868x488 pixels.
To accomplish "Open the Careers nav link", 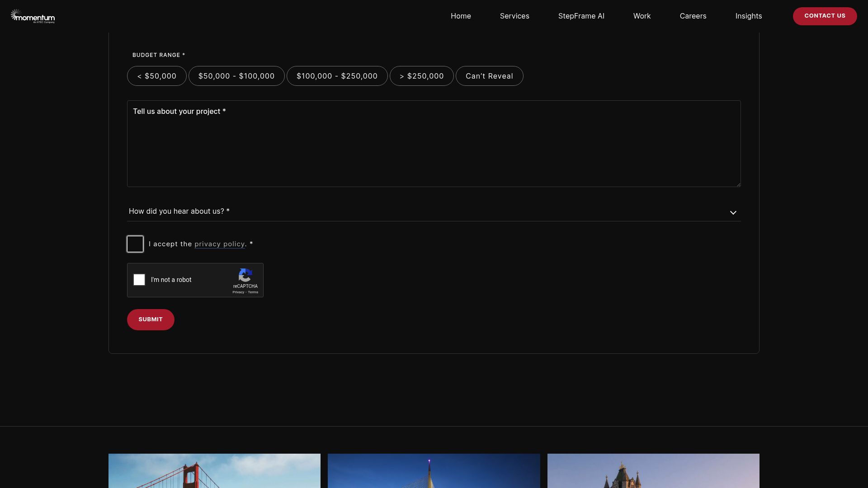I will pos(693,16).
